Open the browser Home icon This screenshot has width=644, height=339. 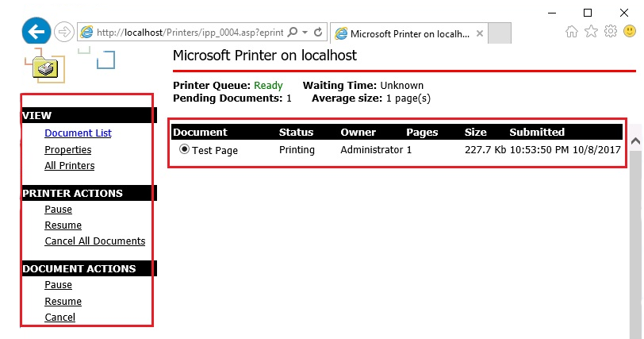coord(571,32)
